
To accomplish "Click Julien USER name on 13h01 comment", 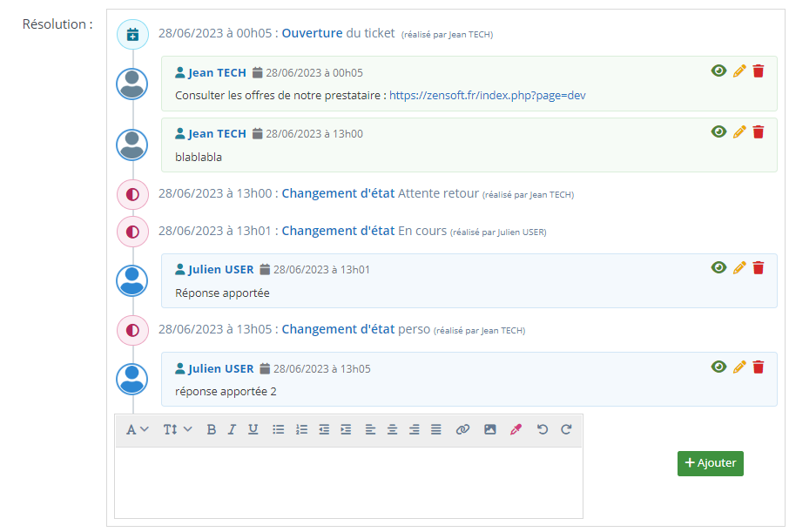I will [x=221, y=270].
